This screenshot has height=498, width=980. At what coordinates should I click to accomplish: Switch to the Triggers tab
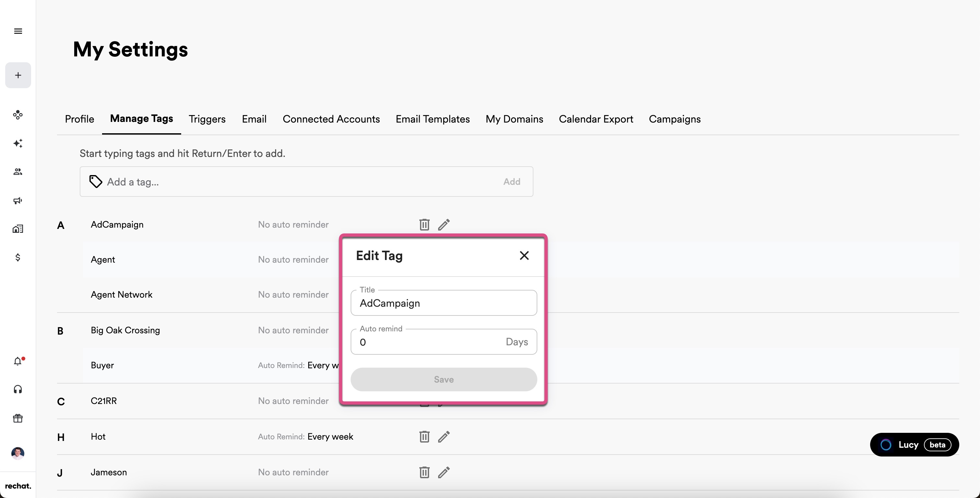[x=207, y=119]
